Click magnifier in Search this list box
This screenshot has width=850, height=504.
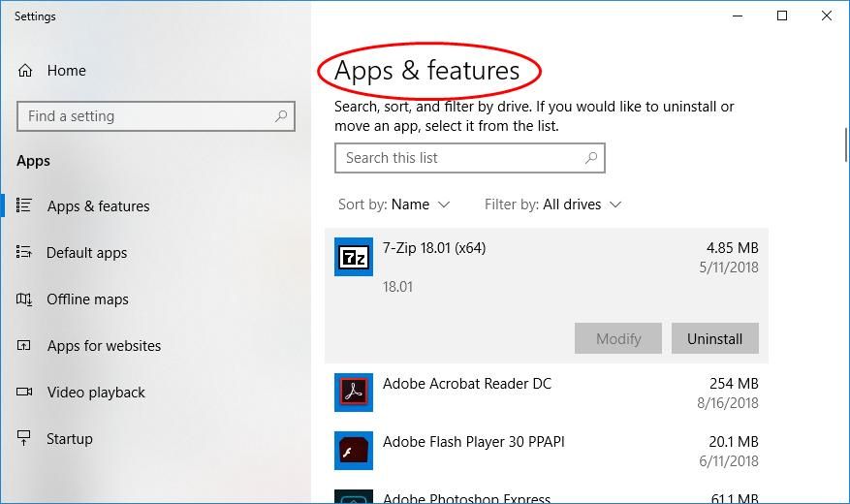click(590, 158)
